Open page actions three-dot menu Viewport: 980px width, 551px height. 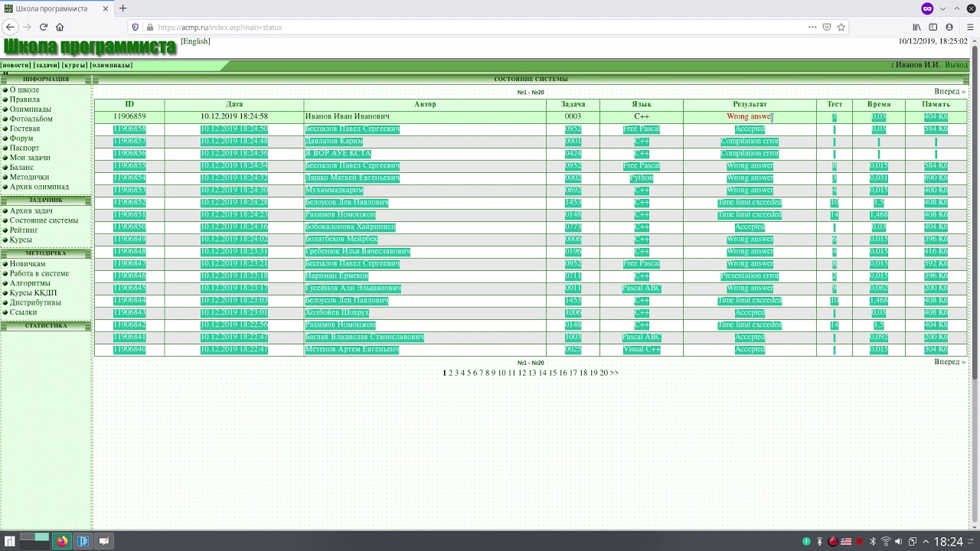[812, 27]
